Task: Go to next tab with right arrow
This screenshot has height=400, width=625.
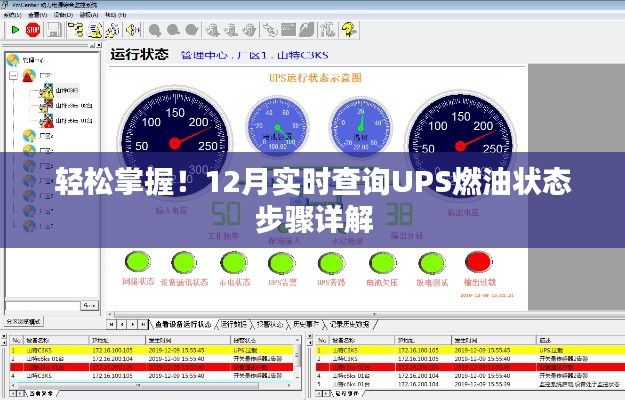Action: (x=133, y=325)
